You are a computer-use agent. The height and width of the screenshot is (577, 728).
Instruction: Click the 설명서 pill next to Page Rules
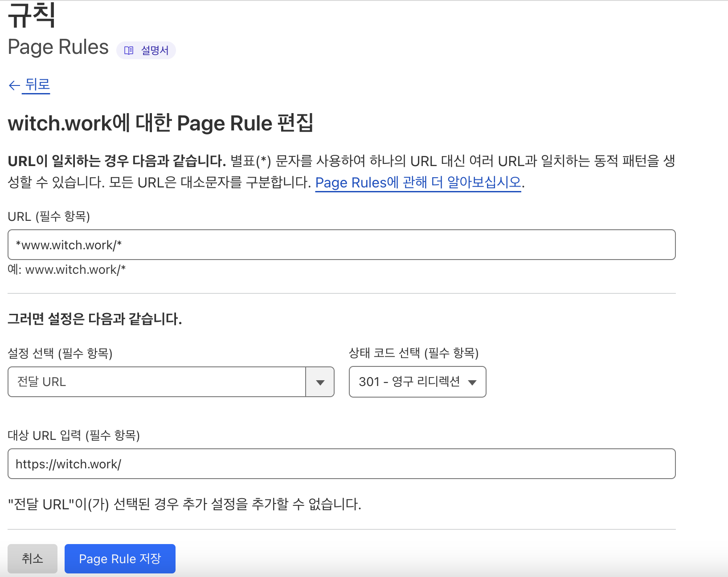(x=146, y=50)
